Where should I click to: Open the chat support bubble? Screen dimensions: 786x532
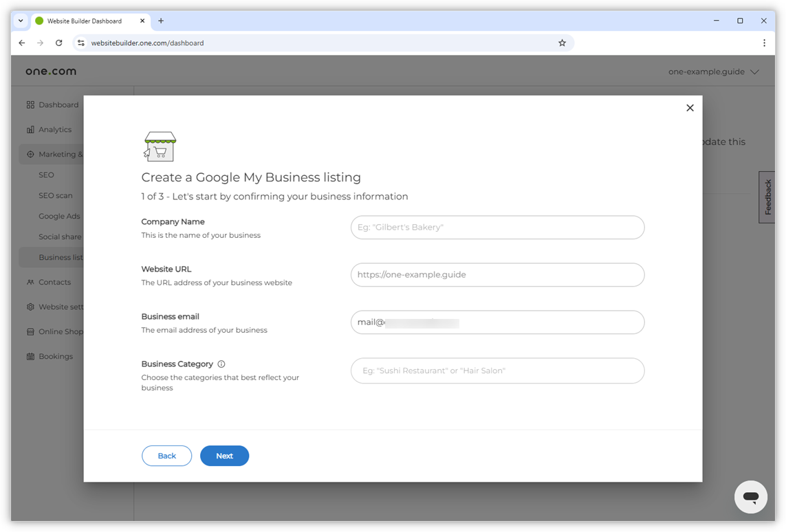750,496
